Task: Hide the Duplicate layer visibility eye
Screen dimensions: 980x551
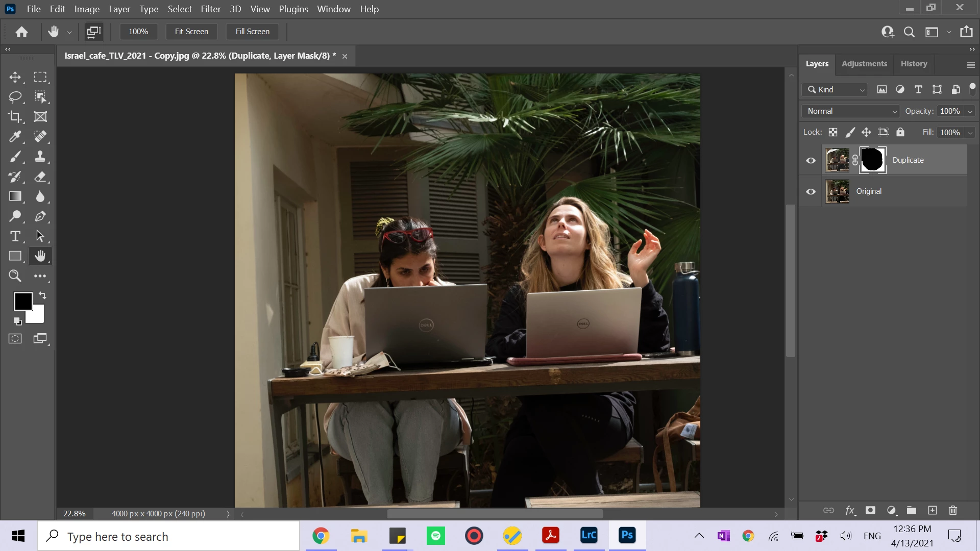Action: (x=811, y=160)
